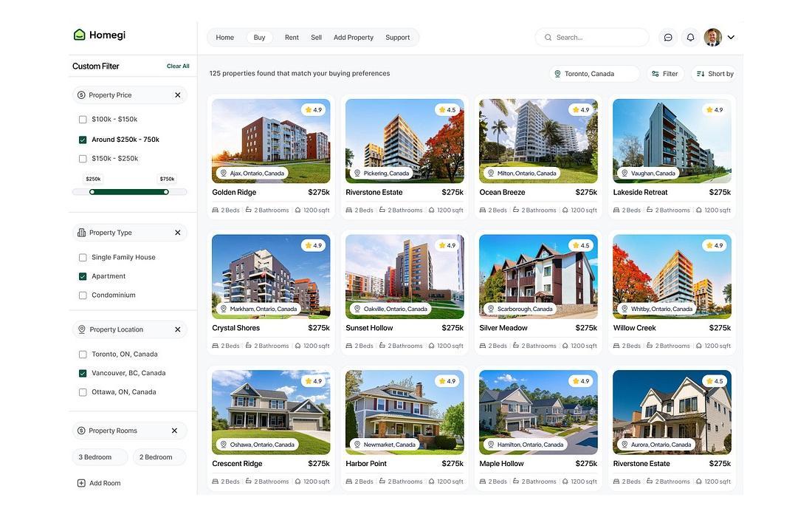Click the Filter sliders icon
Viewport: 812px width, 517px height.
[656, 74]
